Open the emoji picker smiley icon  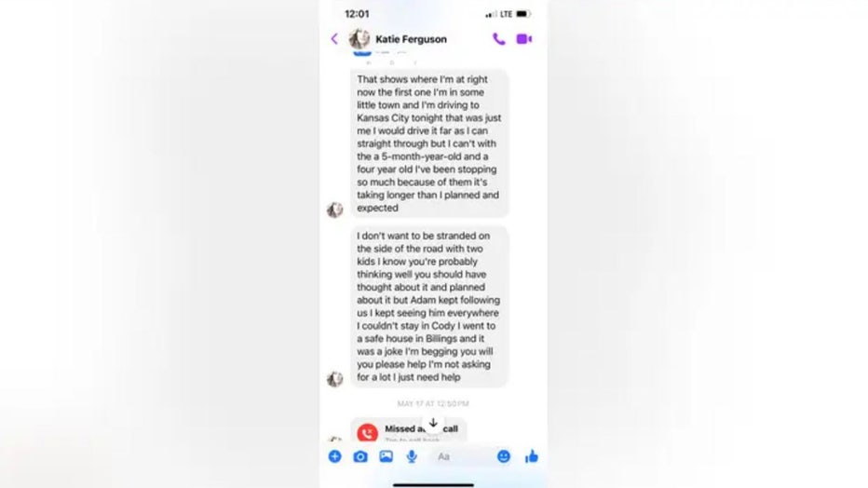coord(504,456)
